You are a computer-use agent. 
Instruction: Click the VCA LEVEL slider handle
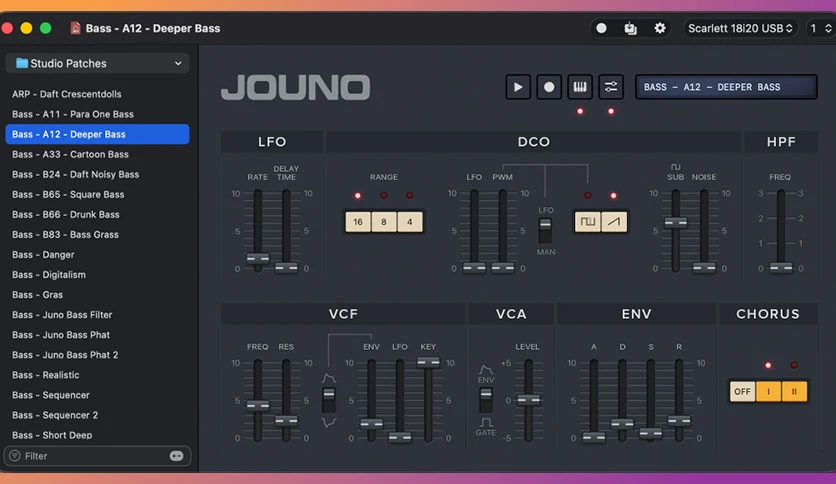(528, 400)
